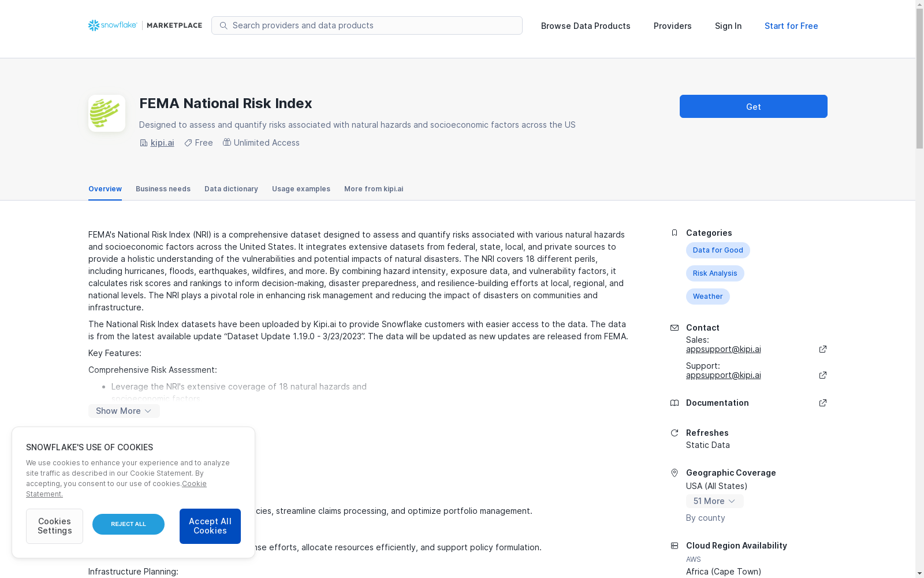Image resolution: width=924 pixels, height=578 pixels.
Task: Open the Sales email external link icon
Action: coord(823,349)
